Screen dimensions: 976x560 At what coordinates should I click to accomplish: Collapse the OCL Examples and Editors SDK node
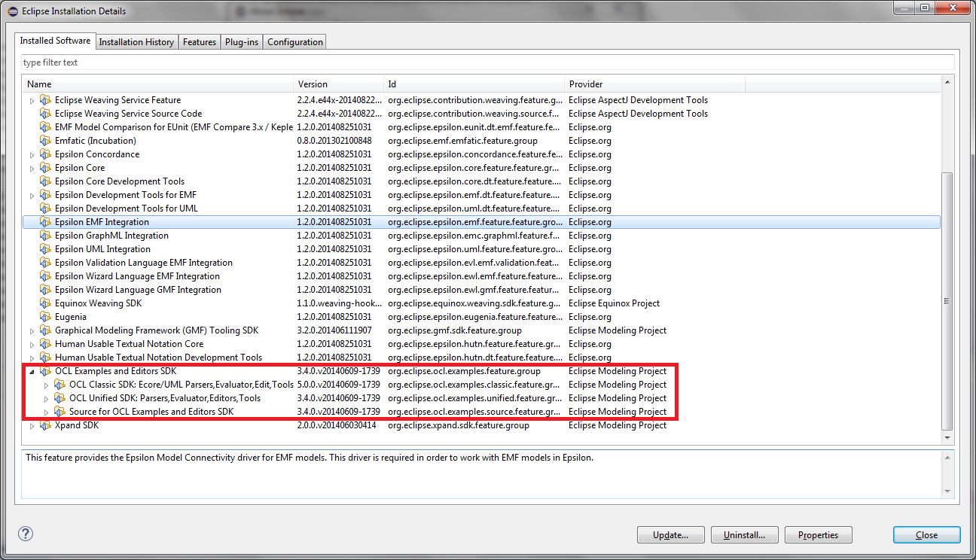tap(32, 371)
